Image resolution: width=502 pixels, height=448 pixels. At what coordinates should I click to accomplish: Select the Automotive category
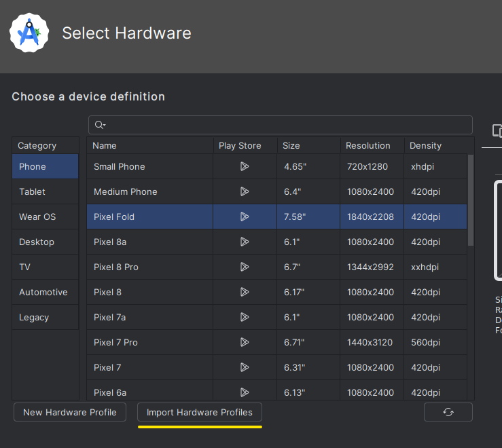pyautogui.click(x=45, y=292)
